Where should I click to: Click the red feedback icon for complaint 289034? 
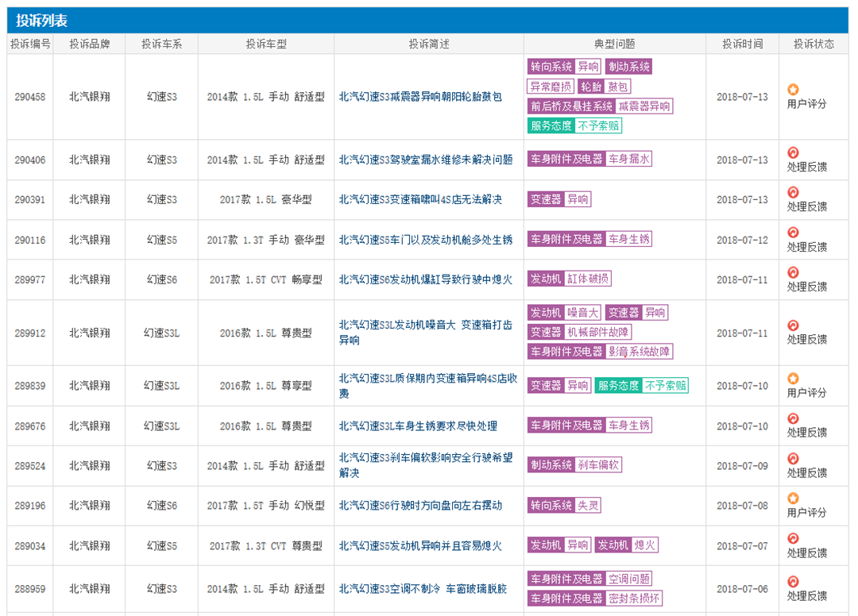click(792, 538)
